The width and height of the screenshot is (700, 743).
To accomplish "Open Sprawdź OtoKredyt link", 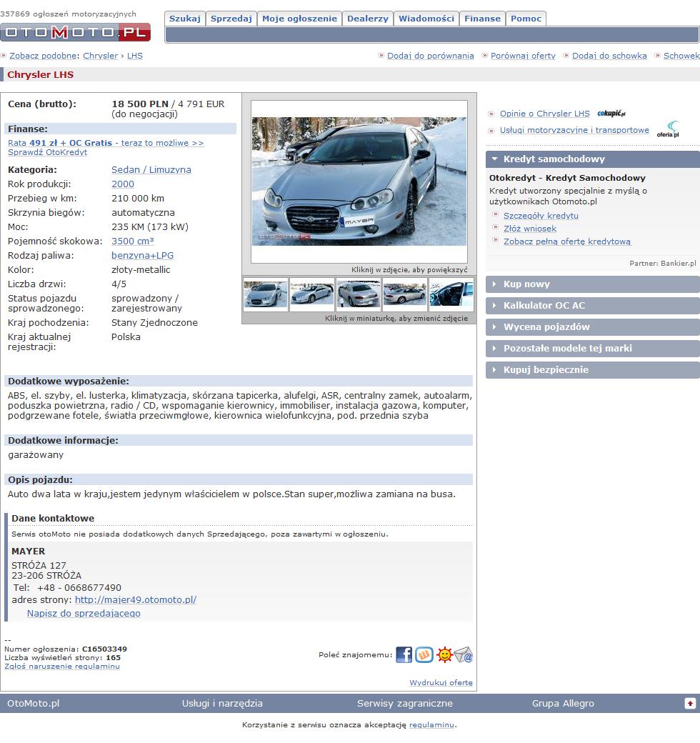I will coord(47,153).
